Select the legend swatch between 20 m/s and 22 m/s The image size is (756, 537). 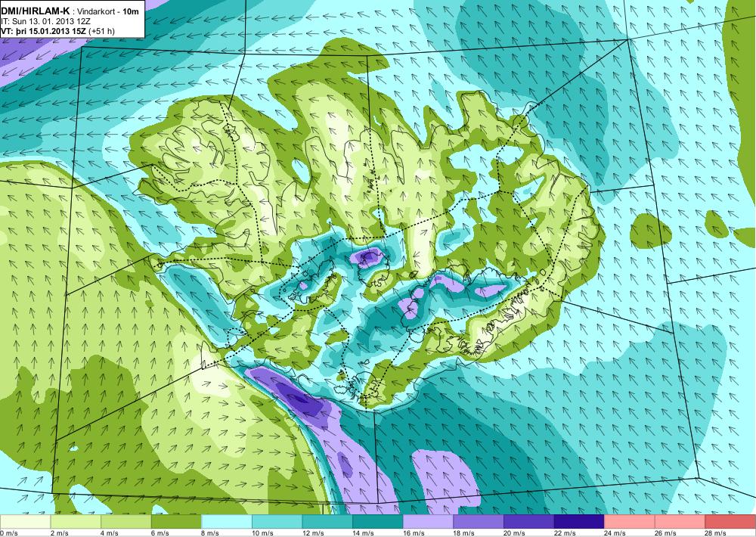click(x=528, y=522)
